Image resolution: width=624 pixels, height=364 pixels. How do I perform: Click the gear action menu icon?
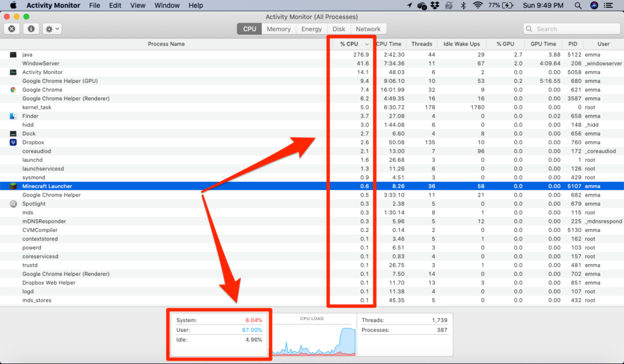click(x=49, y=28)
